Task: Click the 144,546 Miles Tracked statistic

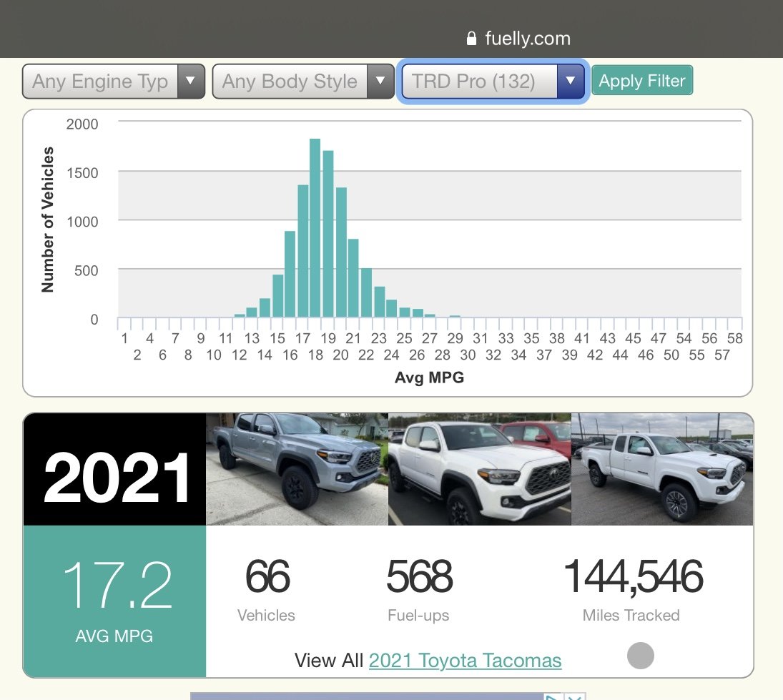Action: (632, 589)
